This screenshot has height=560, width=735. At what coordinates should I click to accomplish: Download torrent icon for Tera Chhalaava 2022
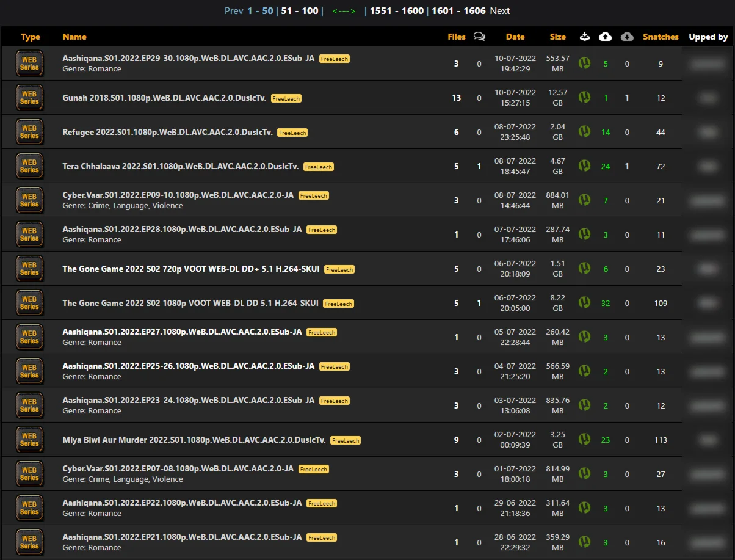585,165
